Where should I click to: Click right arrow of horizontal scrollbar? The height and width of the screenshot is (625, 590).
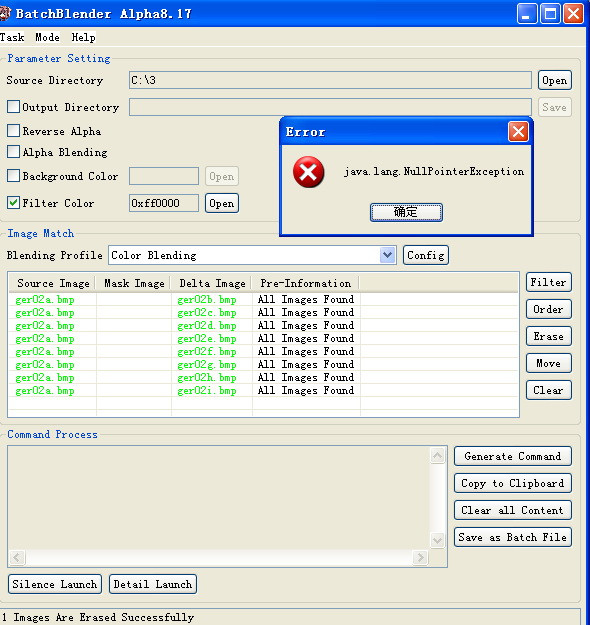coord(420,557)
